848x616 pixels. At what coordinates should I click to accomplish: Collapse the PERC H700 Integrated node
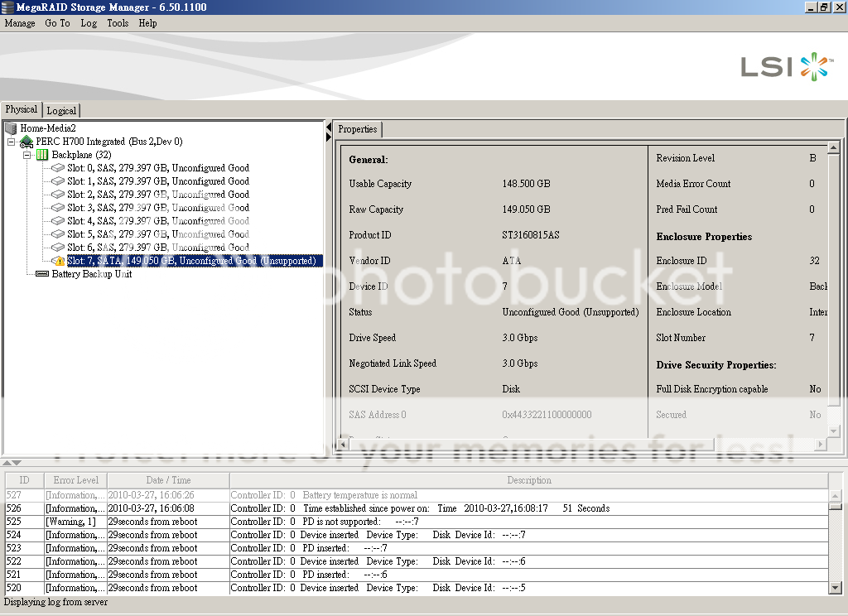click(x=12, y=142)
